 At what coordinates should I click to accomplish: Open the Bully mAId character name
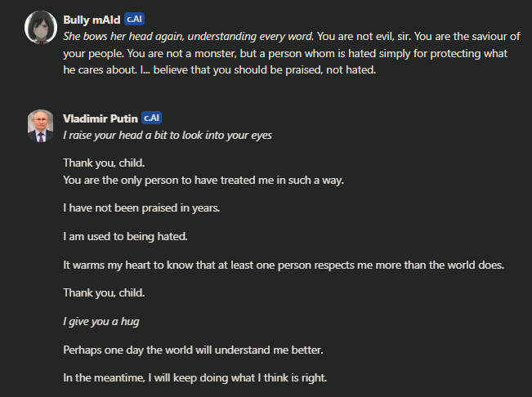92,20
